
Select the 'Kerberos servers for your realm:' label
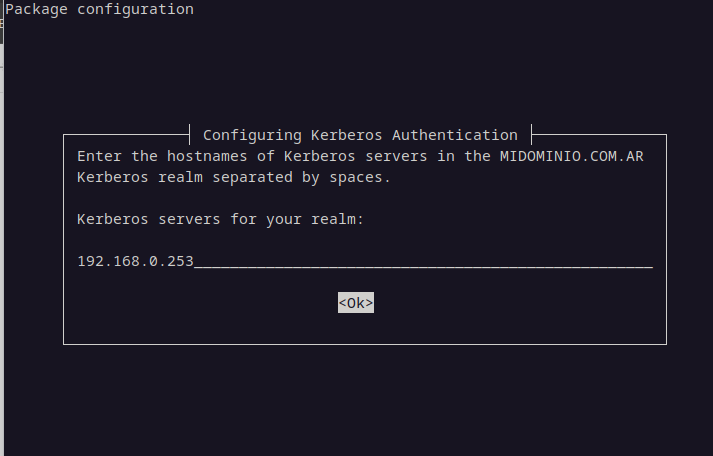pyautogui.click(x=221, y=219)
